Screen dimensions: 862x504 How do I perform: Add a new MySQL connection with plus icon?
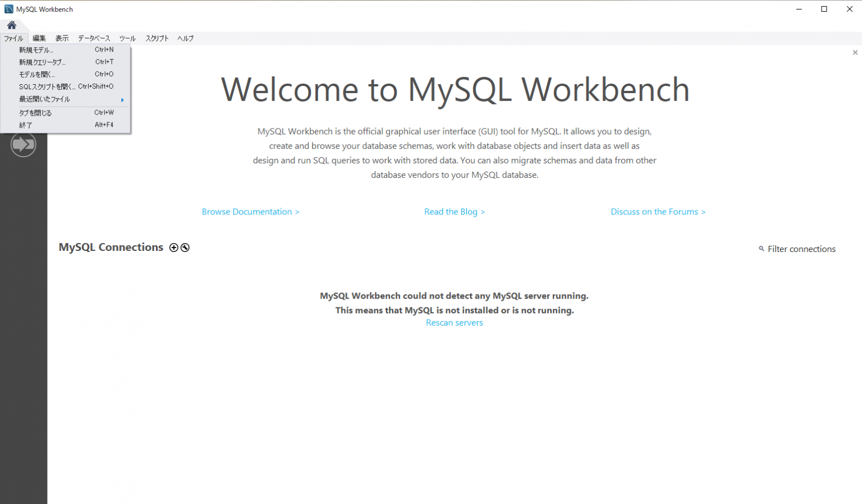pyautogui.click(x=174, y=248)
